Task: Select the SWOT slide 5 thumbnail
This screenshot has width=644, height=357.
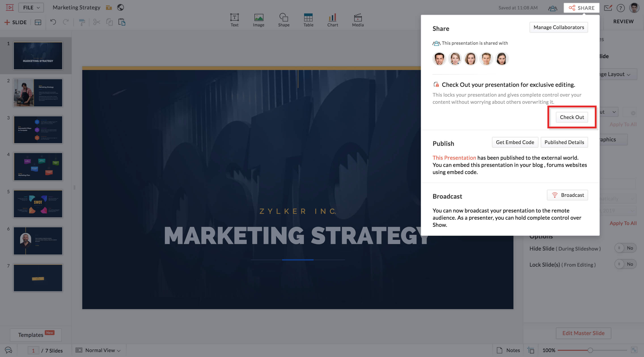Action: click(x=38, y=204)
